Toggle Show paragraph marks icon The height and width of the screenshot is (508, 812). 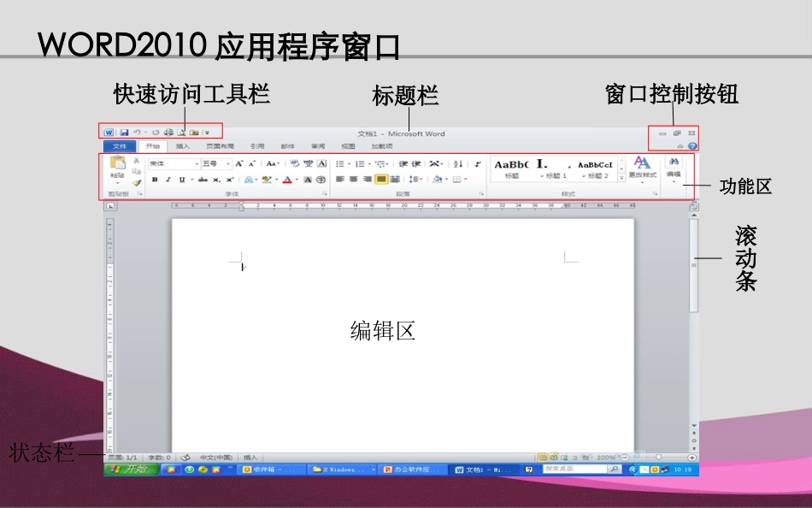click(x=478, y=164)
